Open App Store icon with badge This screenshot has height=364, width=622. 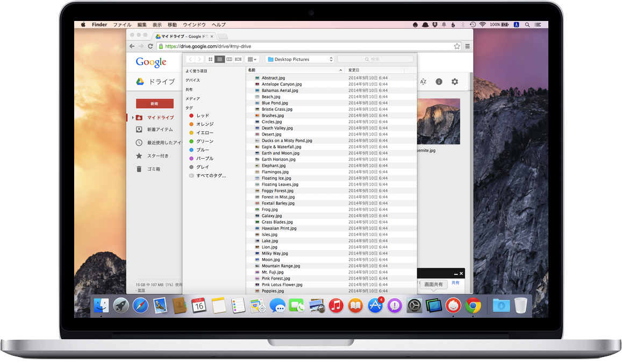pos(375,305)
